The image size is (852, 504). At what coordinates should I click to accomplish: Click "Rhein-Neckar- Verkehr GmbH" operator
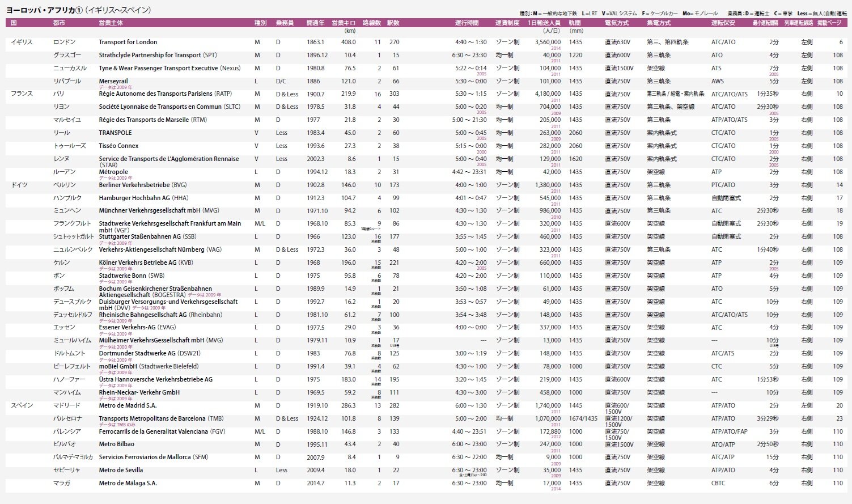tap(139, 393)
